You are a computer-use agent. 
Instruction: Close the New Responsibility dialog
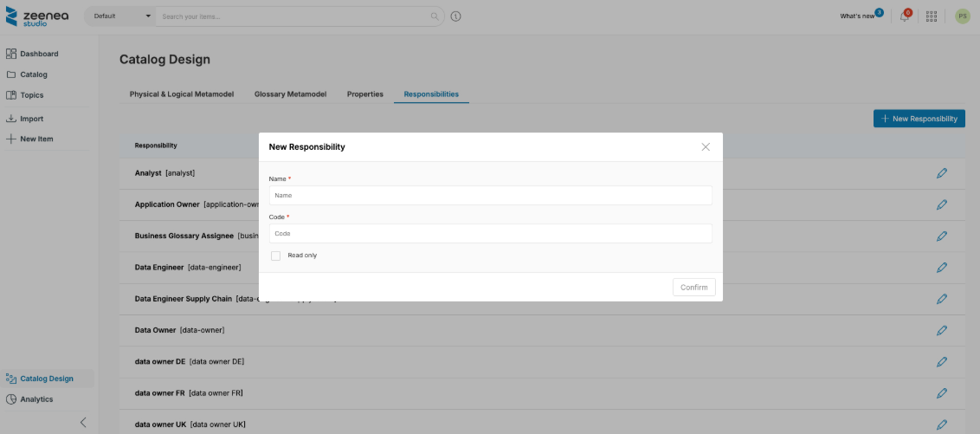(706, 147)
